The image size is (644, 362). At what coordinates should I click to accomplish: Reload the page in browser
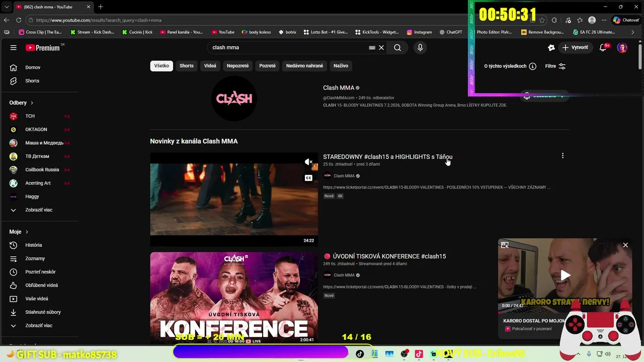(19, 20)
